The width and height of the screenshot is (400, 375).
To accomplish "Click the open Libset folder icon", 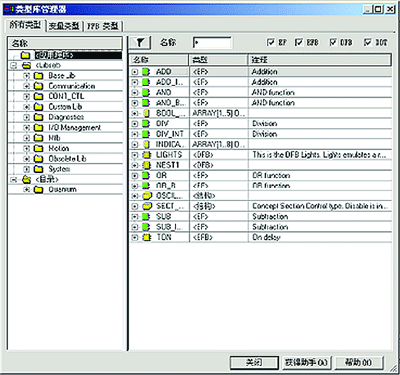I will point(26,65).
